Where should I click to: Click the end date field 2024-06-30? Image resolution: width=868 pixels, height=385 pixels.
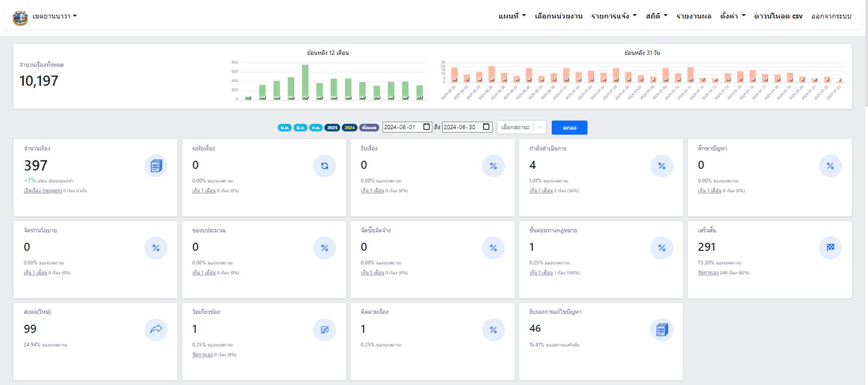(x=461, y=127)
